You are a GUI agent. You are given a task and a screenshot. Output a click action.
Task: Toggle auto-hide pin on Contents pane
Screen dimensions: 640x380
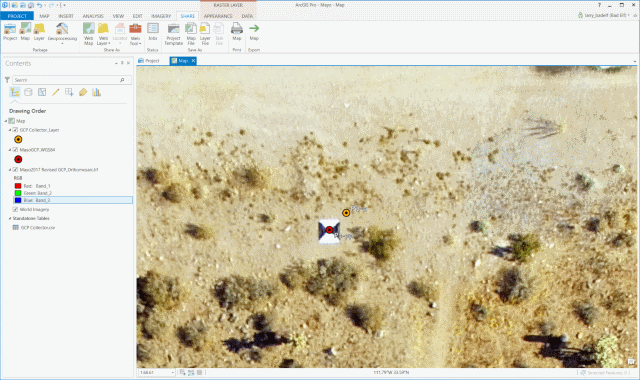[122, 63]
